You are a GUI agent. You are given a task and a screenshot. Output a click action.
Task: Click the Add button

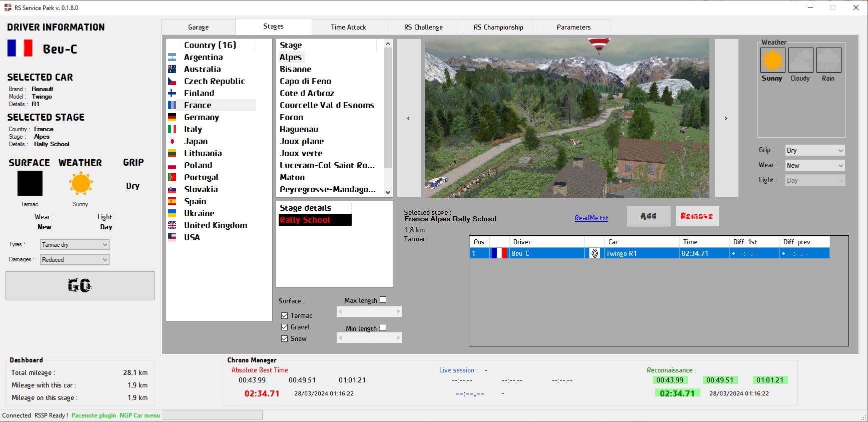[x=648, y=216]
